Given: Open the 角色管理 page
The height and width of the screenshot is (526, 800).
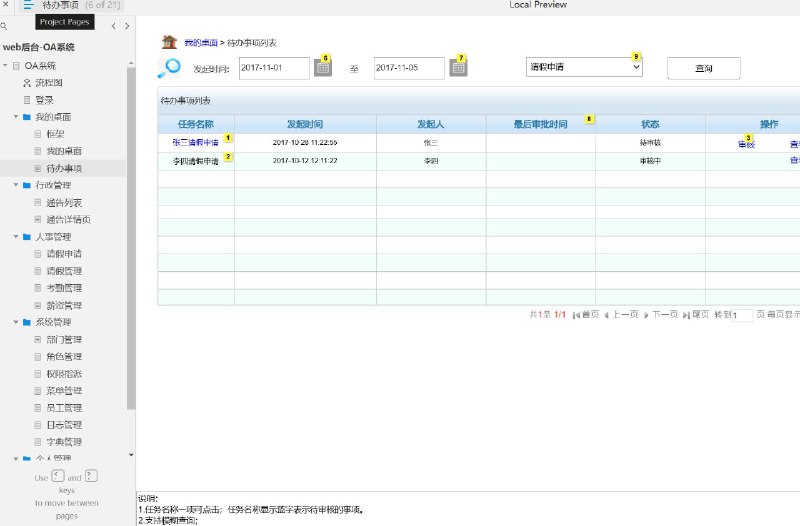Looking at the screenshot, I should (x=64, y=357).
